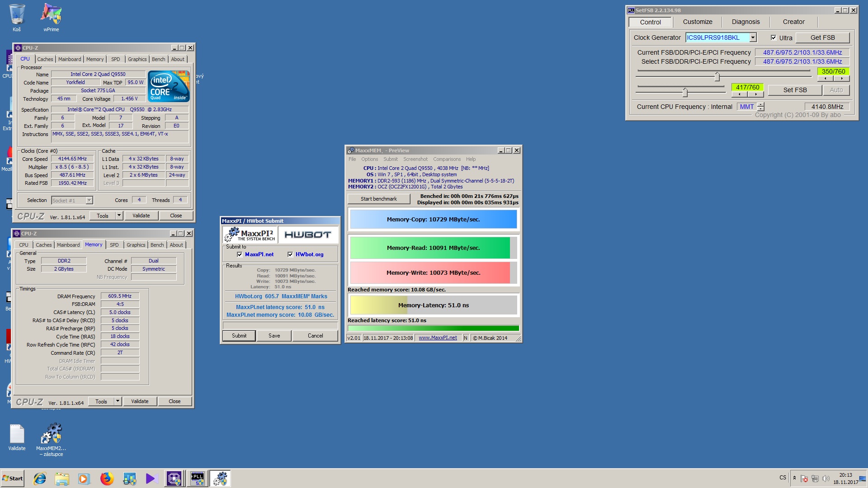Switch to the Customize tab in SetFSB
The image size is (868, 488).
(697, 22)
